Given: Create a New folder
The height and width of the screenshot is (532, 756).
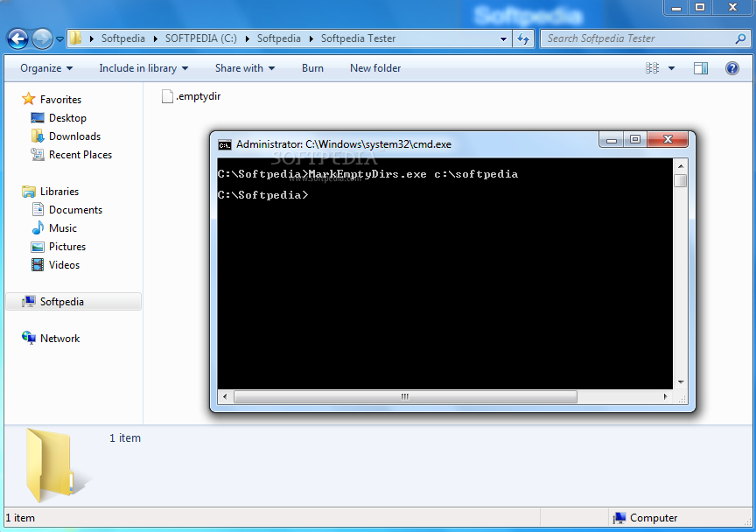Looking at the screenshot, I should (x=375, y=68).
